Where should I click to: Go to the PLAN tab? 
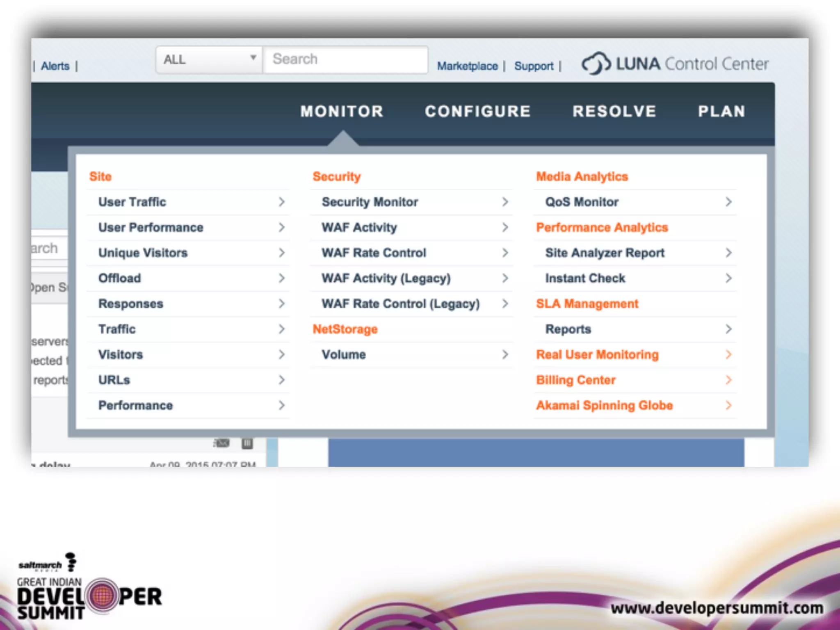click(721, 112)
